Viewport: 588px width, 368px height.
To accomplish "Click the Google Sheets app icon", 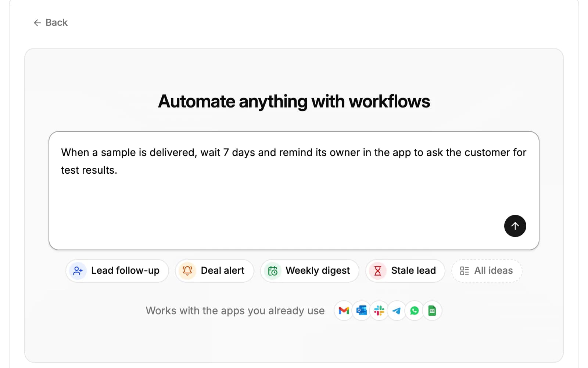I will [432, 311].
